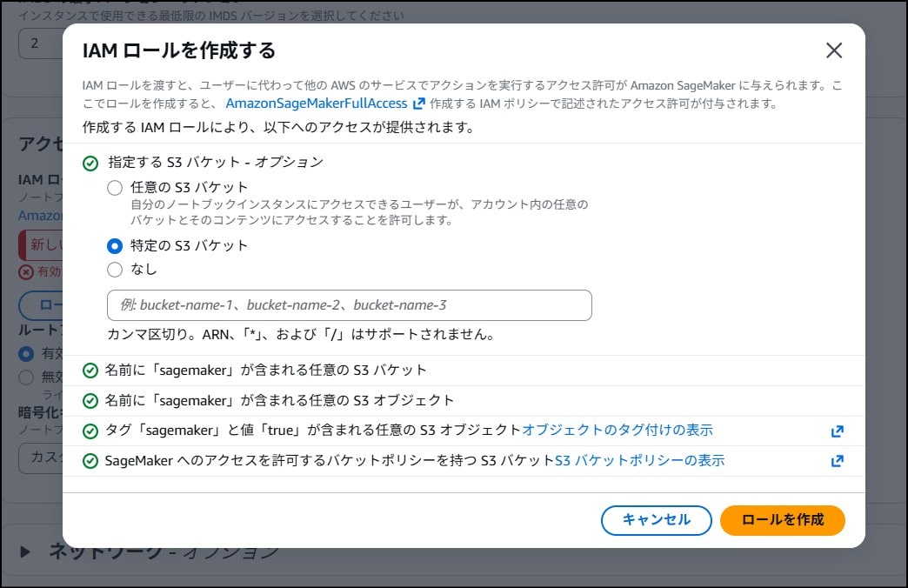Viewport: 908px width, 588px height.
Task: Click check icon beside タグ「sagemaker」 row
Action: pyautogui.click(x=90, y=431)
